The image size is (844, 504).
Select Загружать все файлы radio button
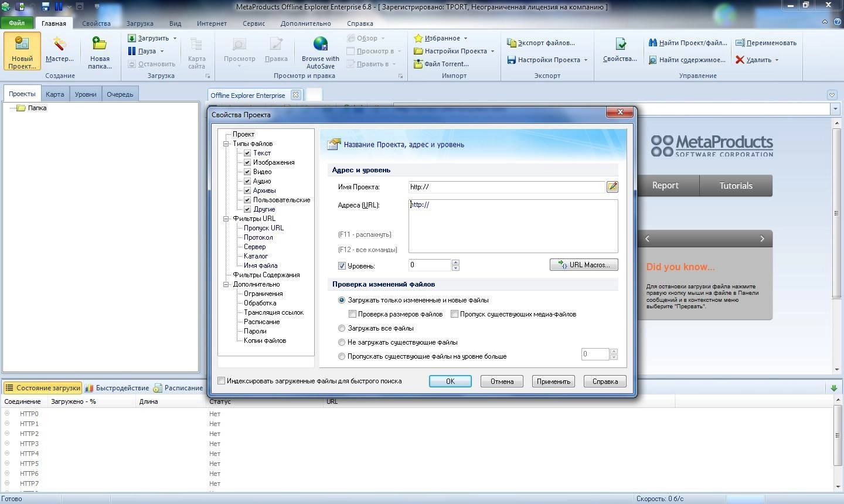(x=342, y=328)
